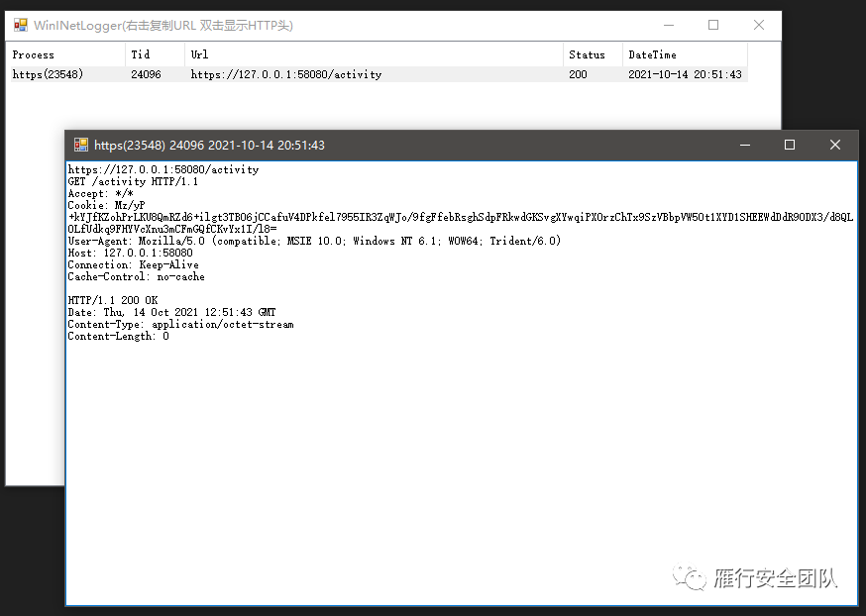Maximize the WinINetLogger window

pos(713,25)
